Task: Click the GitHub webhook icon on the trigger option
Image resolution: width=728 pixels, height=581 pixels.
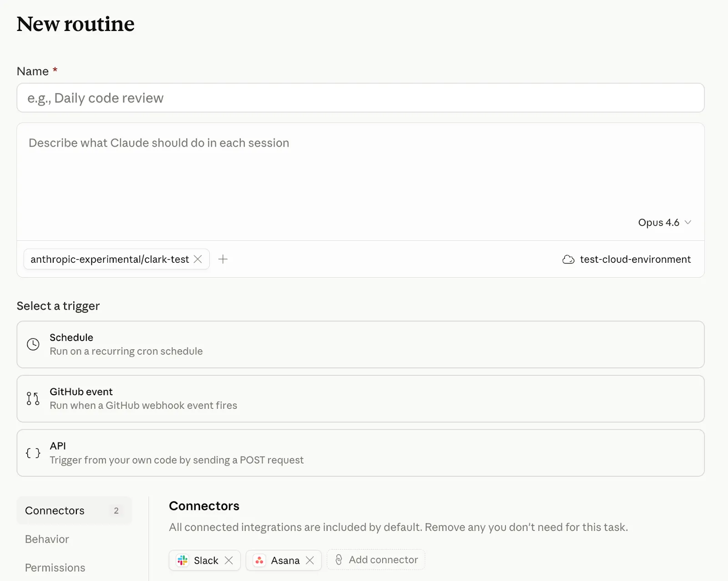Action: 32,398
